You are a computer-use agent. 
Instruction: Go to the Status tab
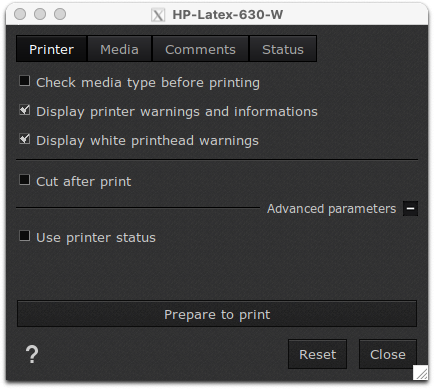[283, 49]
